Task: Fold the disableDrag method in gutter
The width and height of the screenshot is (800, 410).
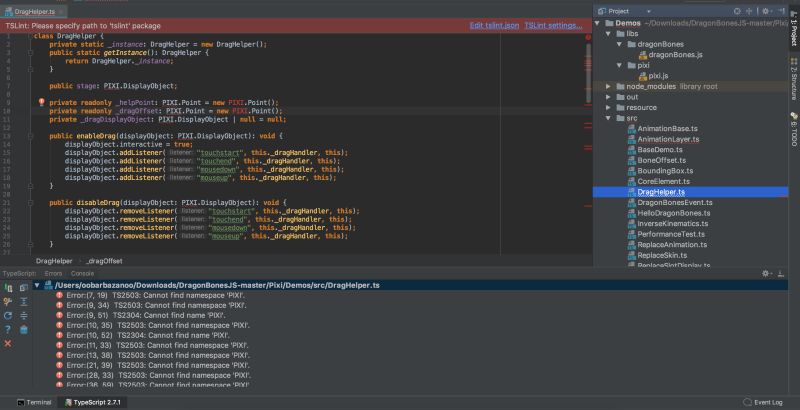Action: pyautogui.click(x=31, y=202)
